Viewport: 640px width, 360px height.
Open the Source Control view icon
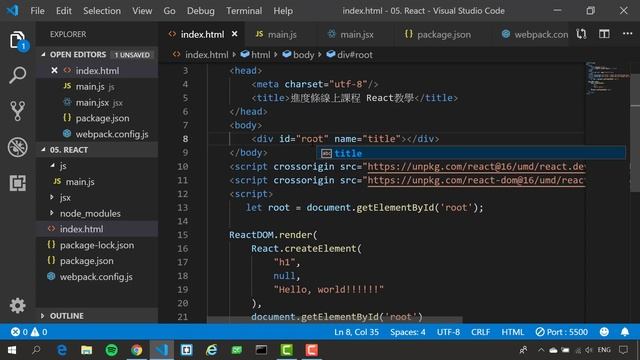tap(18, 111)
